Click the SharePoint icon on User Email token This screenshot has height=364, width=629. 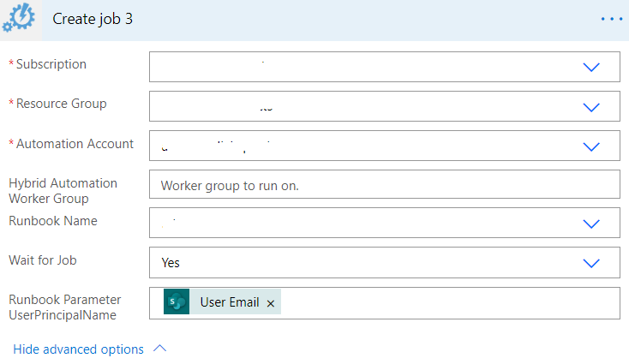[177, 302]
